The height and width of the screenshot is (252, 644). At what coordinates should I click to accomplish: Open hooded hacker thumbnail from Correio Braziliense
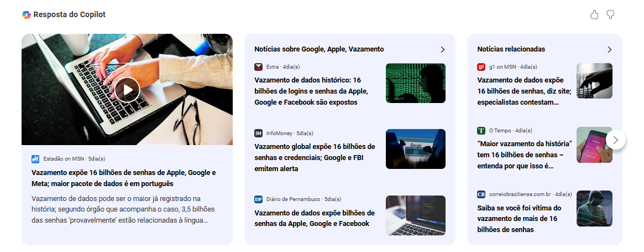click(x=594, y=208)
